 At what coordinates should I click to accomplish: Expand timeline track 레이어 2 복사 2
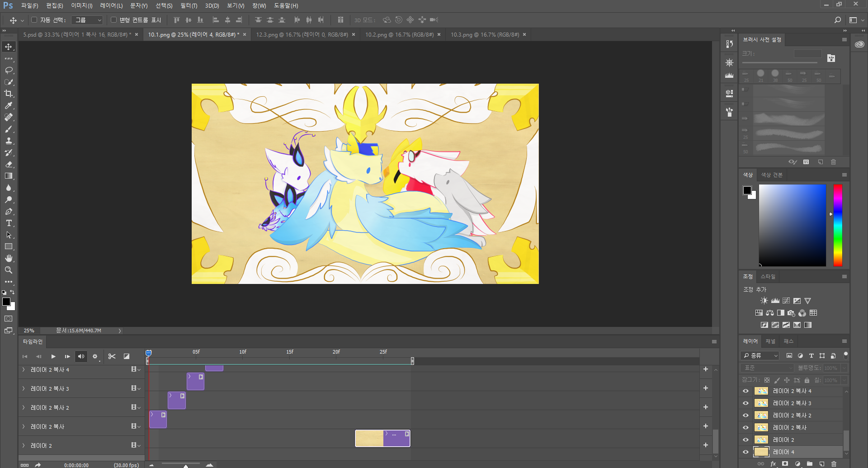point(24,407)
